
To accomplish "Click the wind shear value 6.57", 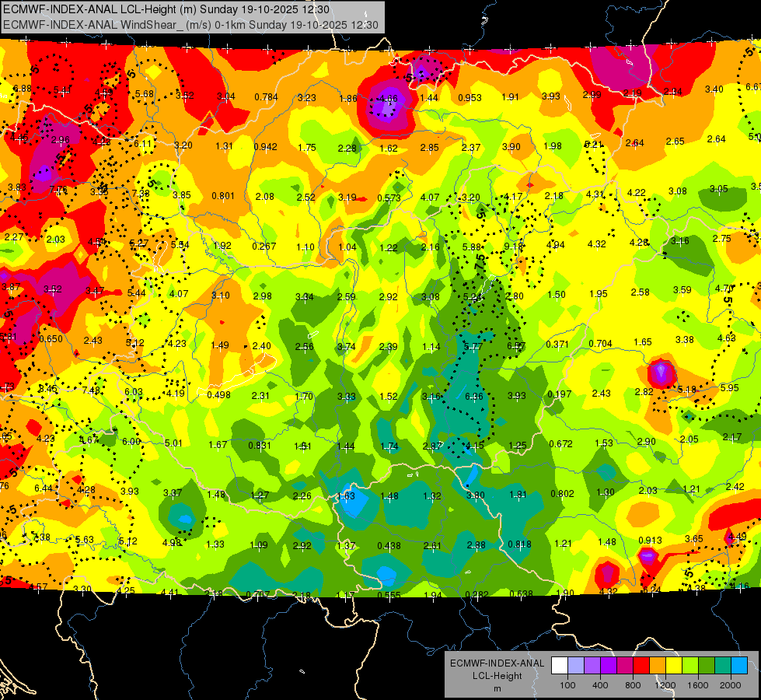I will click(516, 346).
